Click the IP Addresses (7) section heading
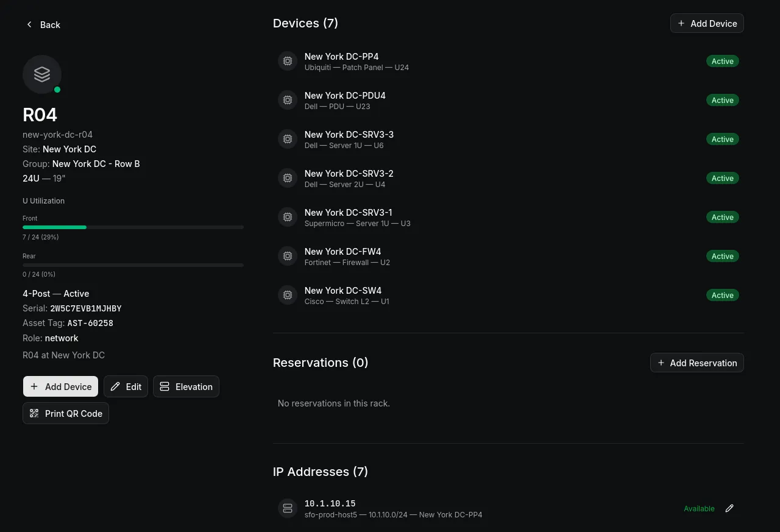 [321, 472]
